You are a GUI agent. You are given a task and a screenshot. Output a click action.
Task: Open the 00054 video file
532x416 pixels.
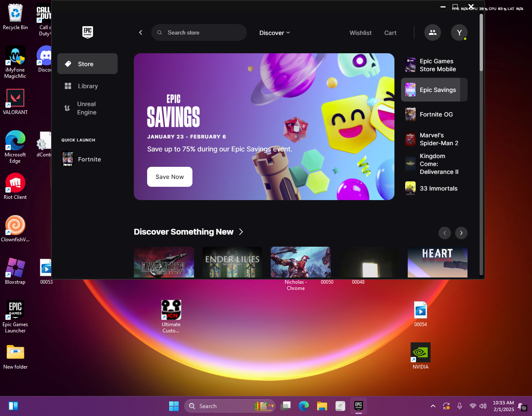[421, 314]
